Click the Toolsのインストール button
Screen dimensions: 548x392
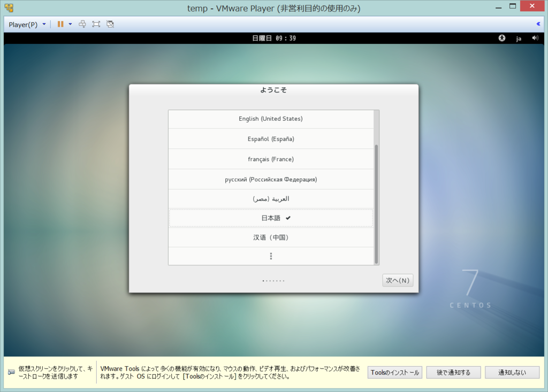tap(395, 373)
